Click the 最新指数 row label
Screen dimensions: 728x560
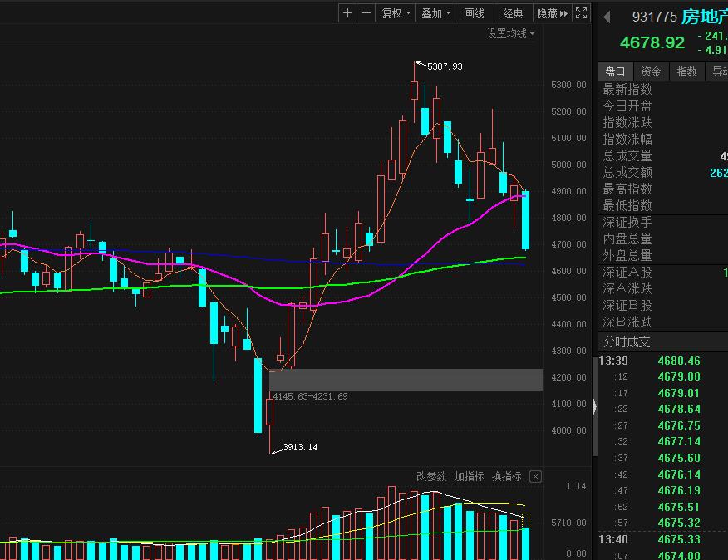[x=627, y=89]
